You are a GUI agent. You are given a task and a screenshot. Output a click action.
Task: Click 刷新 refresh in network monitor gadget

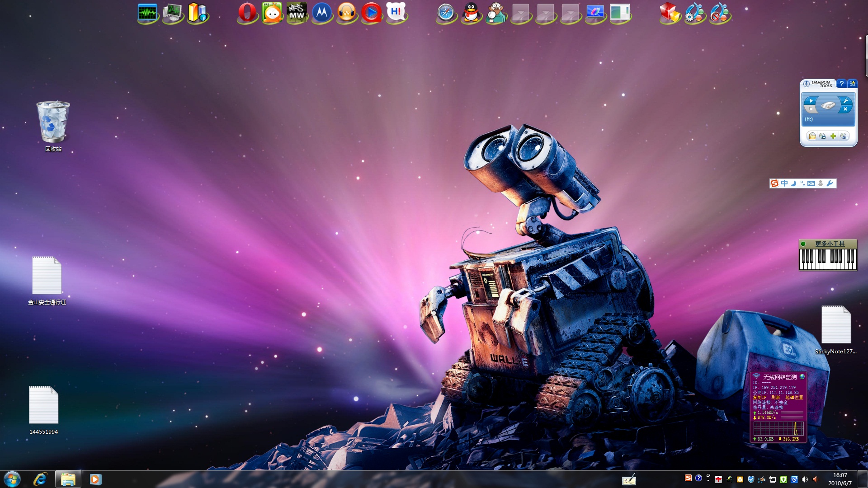point(776,397)
